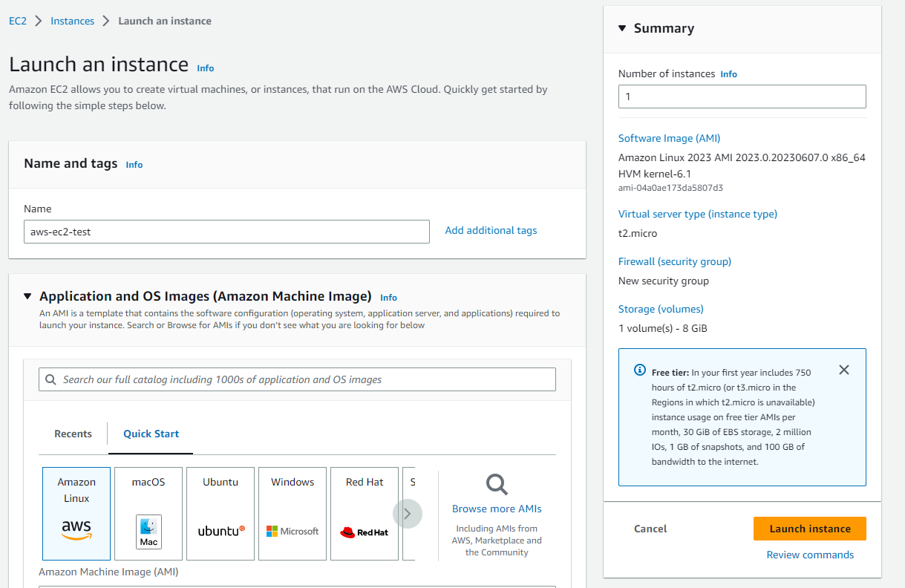Viewport: 905px width, 588px height.
Task: Click the '1 volume(s) - 8 GiB' text
Action: [x=663, y=328]
